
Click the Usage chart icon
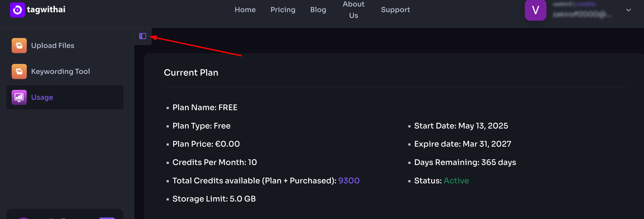19,97
